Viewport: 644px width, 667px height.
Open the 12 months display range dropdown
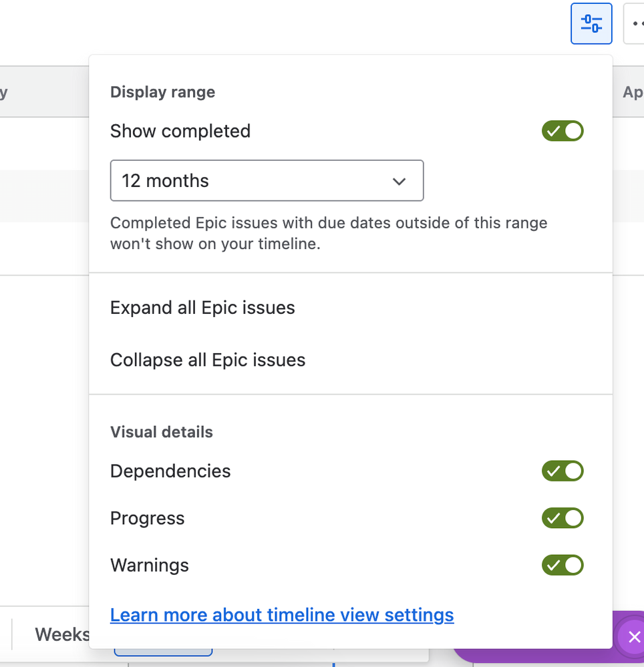tap(267, 180)
